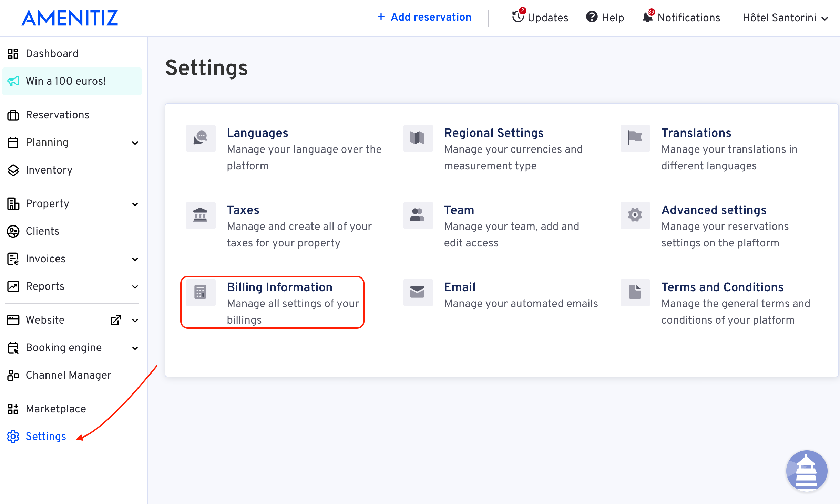Click the Booking engine calendar icon
840x504 pixels.
pos(13,348)
